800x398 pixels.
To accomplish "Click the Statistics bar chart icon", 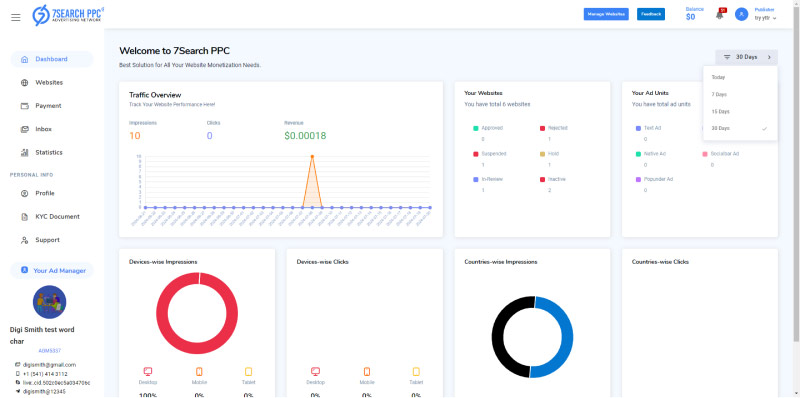I will click(24, 153).
